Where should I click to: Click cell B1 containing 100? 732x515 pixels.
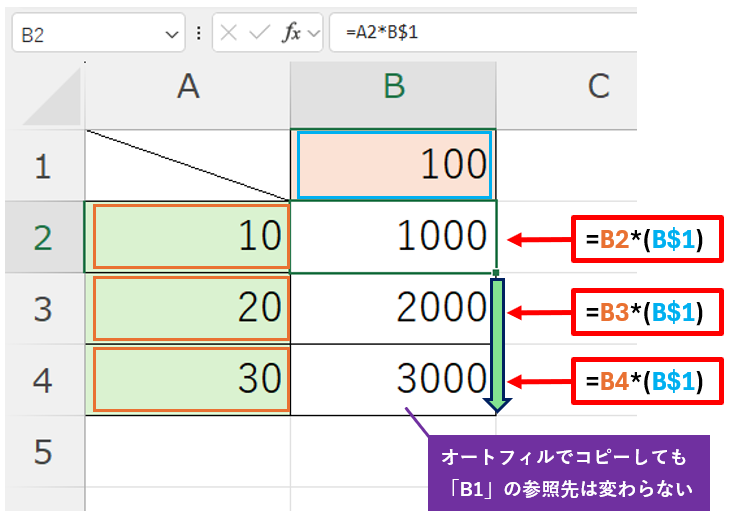tap(393, 165)
